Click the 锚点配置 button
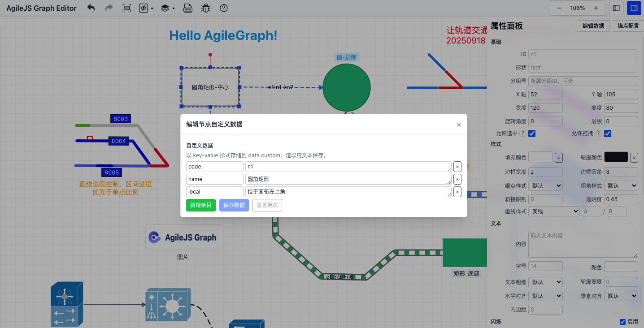 [628, 26]
